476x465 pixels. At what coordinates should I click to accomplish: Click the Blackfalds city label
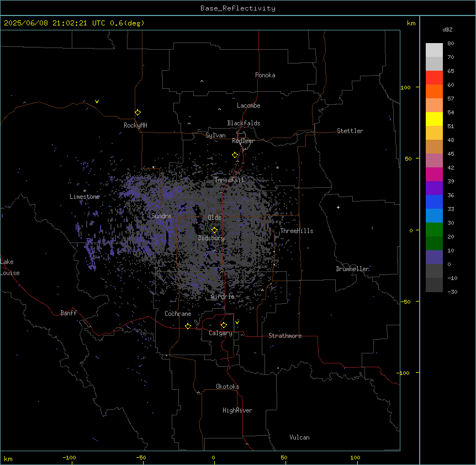244,123
